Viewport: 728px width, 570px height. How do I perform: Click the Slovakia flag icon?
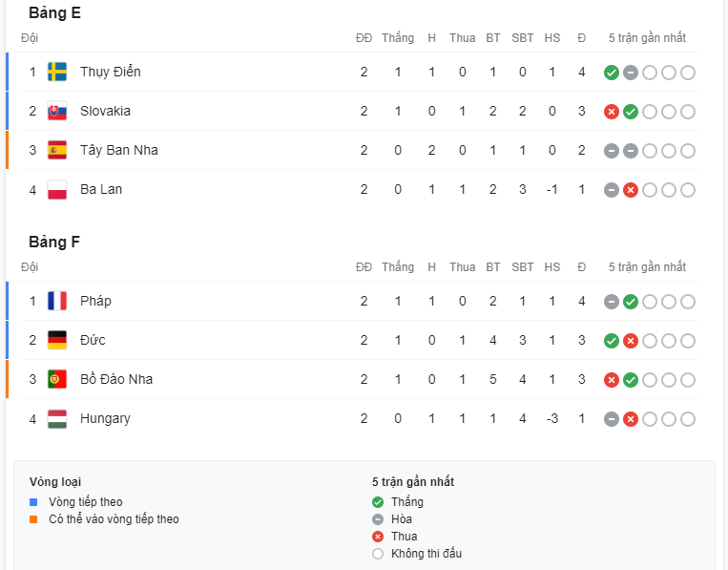click(57, 111)
